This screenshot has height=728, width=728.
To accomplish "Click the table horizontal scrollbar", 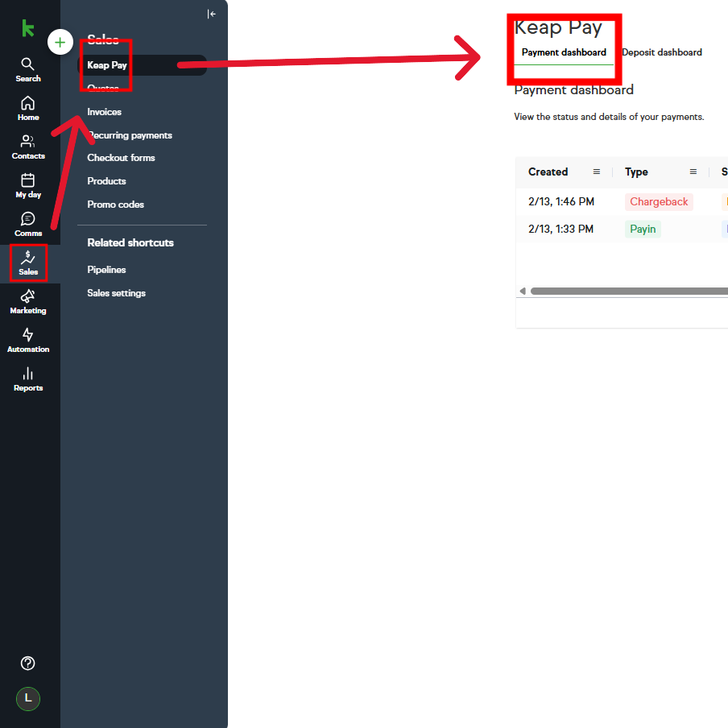I will 628,291.
